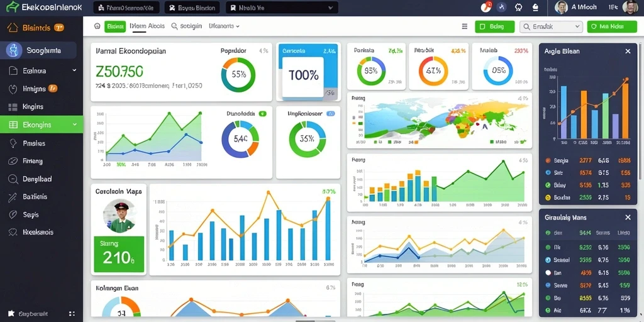Toggle the blue switch beside Ungilonioser
The image size is (644, 322).
coord(330,113)
